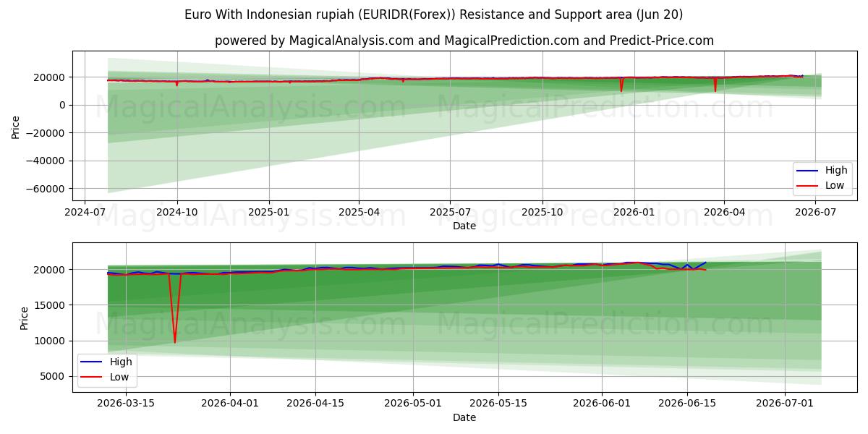Click the '-60000' price tick on upper chart
Viewport: 868px width, 434px height.
pyautogui.click(x=47, y=189)
